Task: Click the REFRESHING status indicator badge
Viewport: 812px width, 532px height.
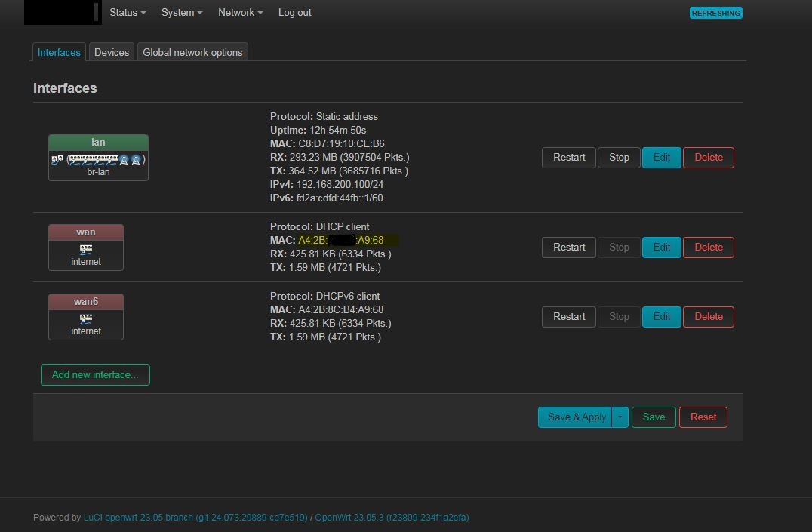Action: [715, 13]
